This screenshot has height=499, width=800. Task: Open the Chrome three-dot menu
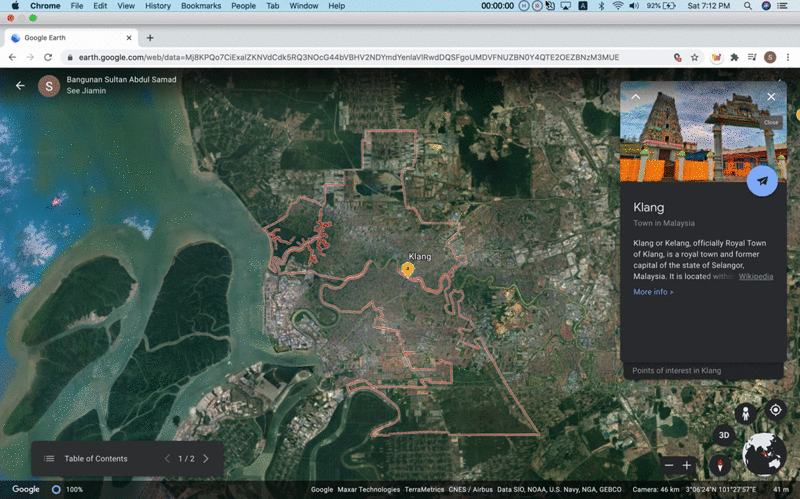788,57
